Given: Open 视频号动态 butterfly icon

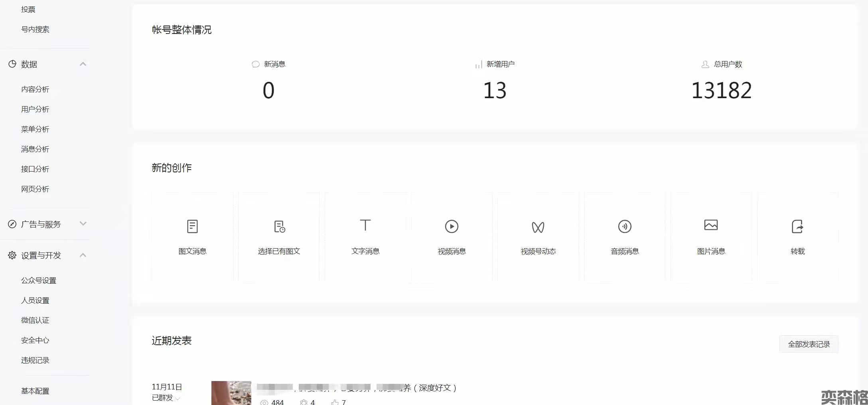Looking at the screenshot, I should pos(538,227).
